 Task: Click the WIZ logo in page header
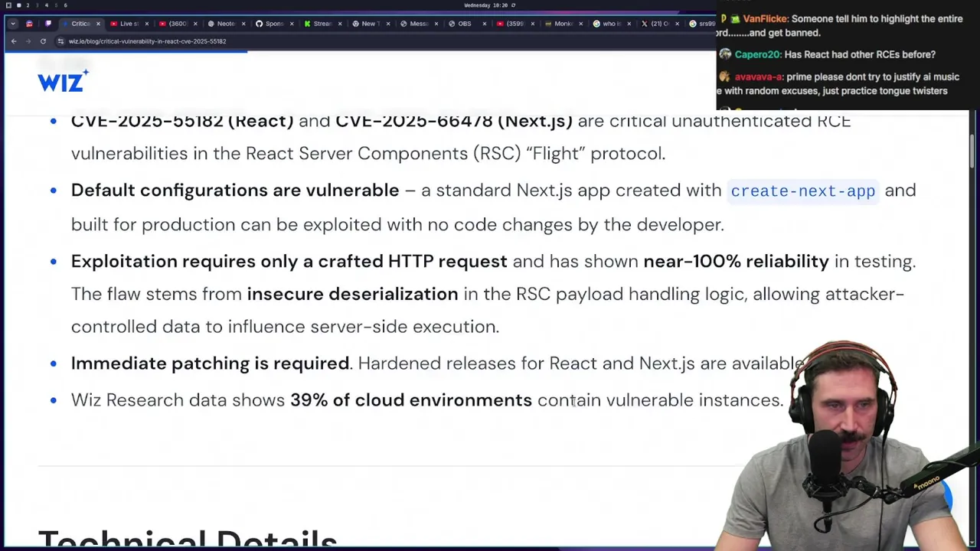(x=63, y=80)
